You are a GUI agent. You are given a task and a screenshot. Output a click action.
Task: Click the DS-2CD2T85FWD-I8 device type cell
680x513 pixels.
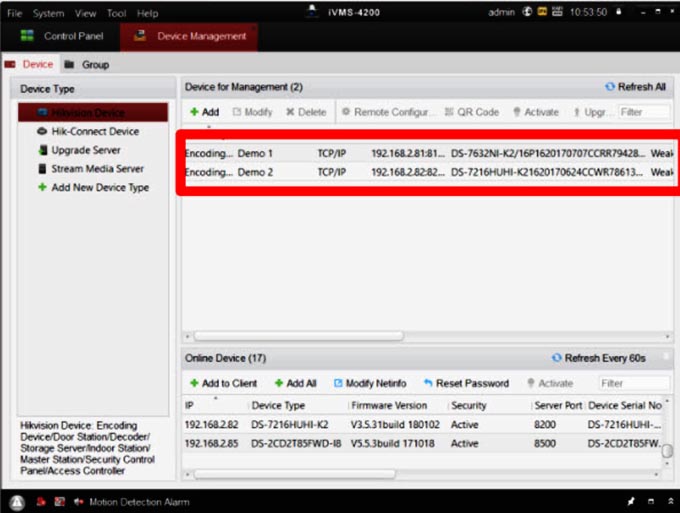(296, 444)
